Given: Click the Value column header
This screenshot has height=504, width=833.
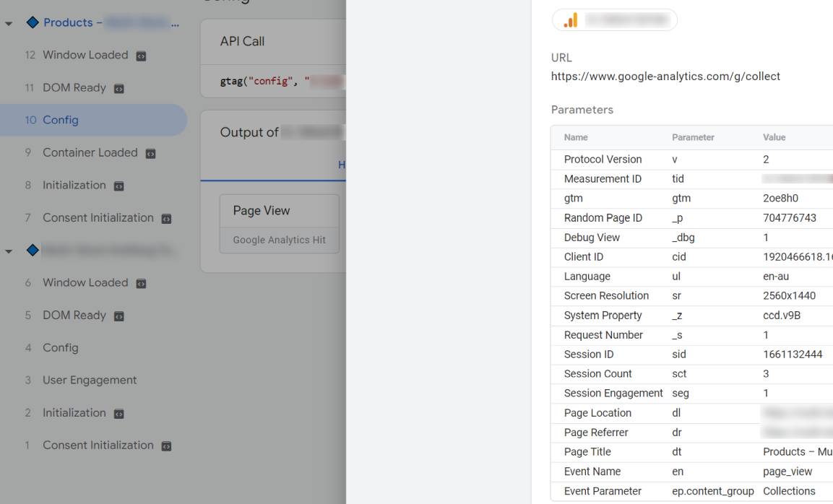Looking at the screenshot, I should (x=774, y=137).
